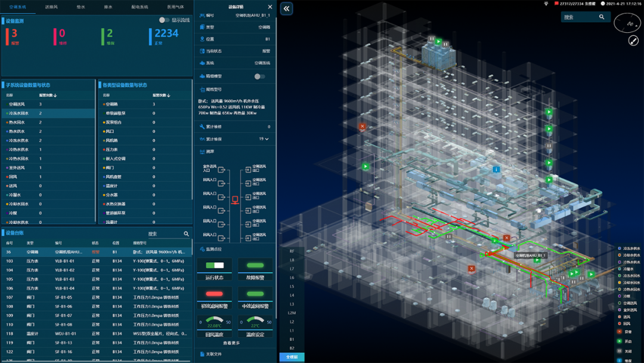Toggle the 运行状态 switch

[x=214, y=266]
